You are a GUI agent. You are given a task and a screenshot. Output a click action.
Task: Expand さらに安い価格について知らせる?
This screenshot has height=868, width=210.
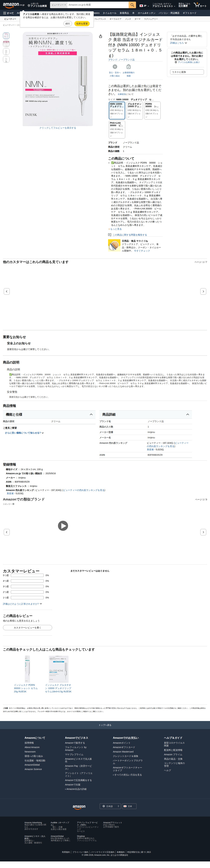24,433
